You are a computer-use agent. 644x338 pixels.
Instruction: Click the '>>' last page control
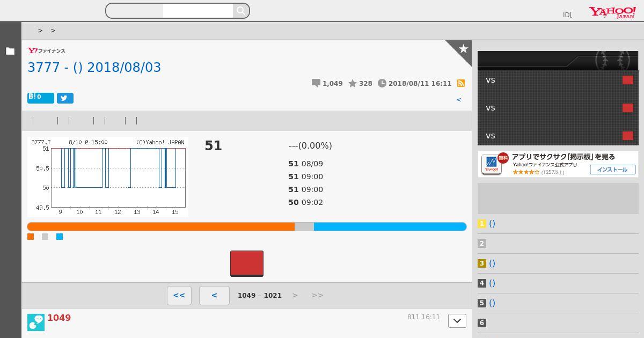(x=317, y=295)
